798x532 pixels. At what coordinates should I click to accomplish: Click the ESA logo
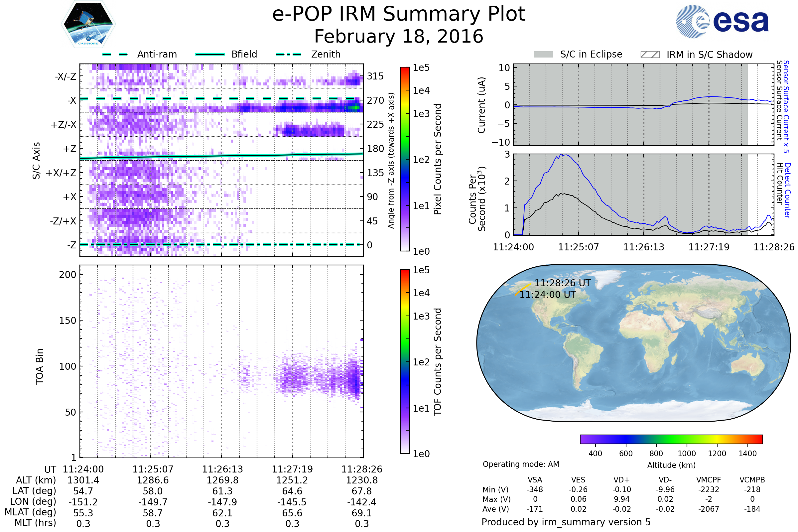coord(722,22)
